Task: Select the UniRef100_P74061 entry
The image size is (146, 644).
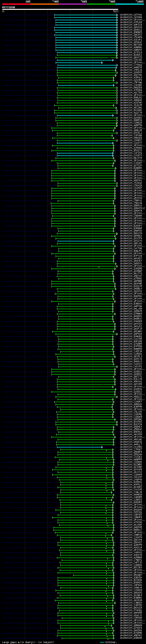Action: [x=131, y=610]
